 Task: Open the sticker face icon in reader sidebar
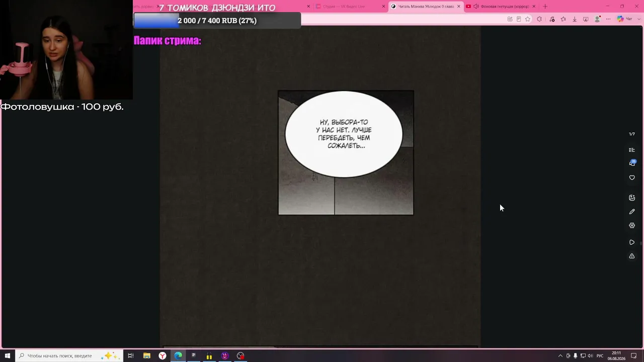coord(632,198)
